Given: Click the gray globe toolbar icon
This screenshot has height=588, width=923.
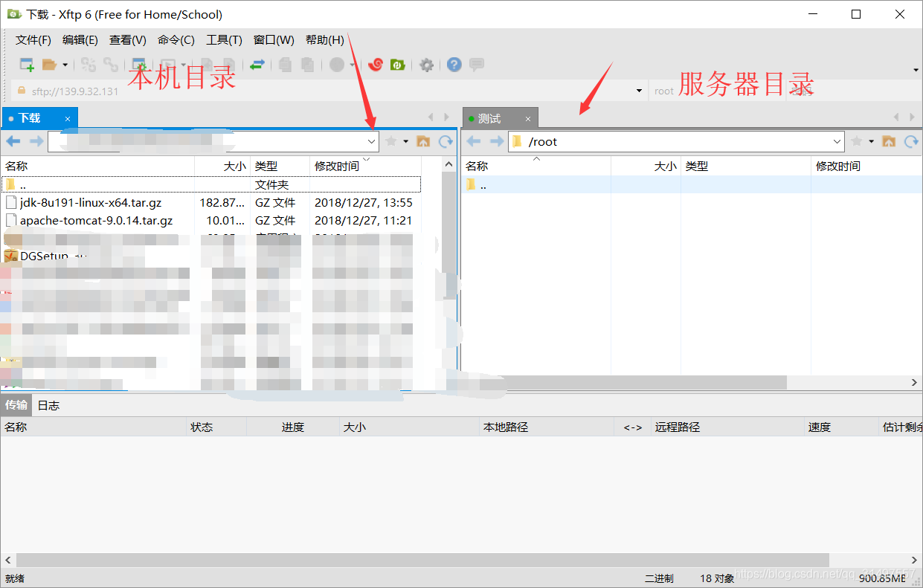Looking at the screenshot, I should pos(337,65).
